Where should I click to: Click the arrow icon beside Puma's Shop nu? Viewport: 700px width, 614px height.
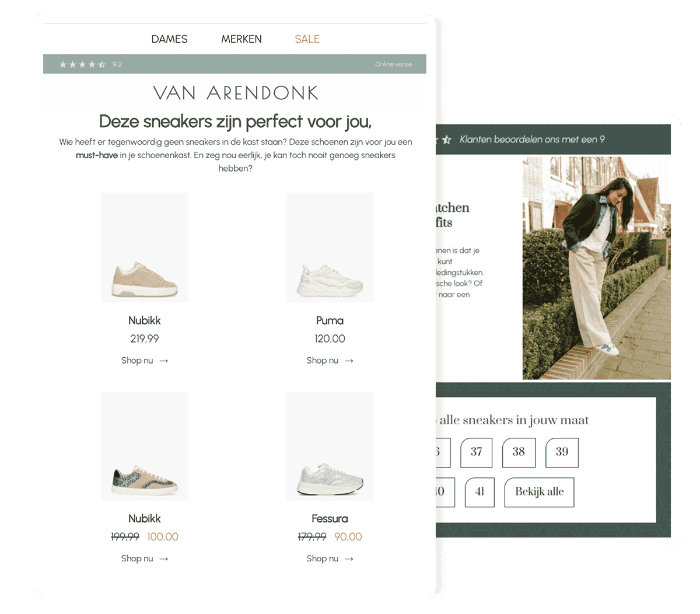coord(349,361)
